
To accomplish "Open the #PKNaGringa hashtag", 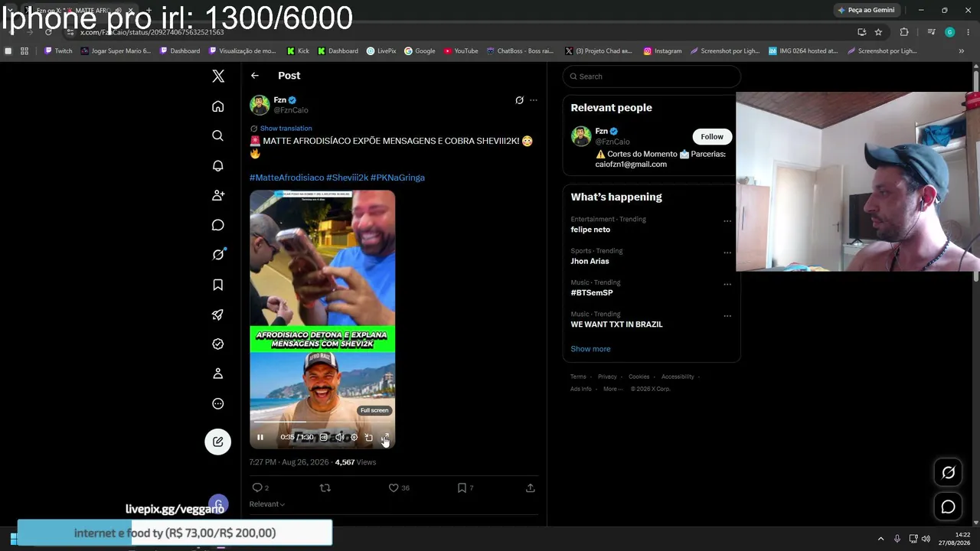I will pos(397,178).
